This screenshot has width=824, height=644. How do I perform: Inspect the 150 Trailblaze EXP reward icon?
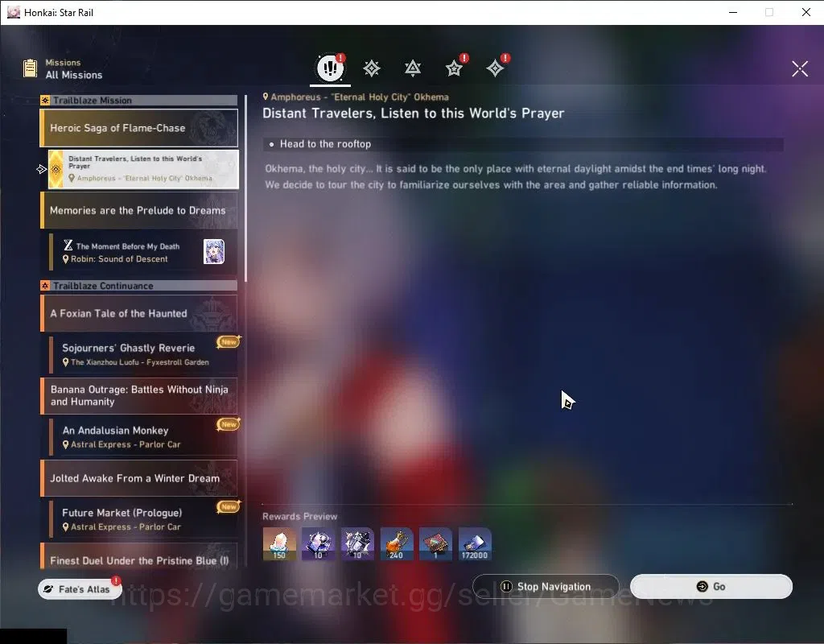tap(279, 543)
